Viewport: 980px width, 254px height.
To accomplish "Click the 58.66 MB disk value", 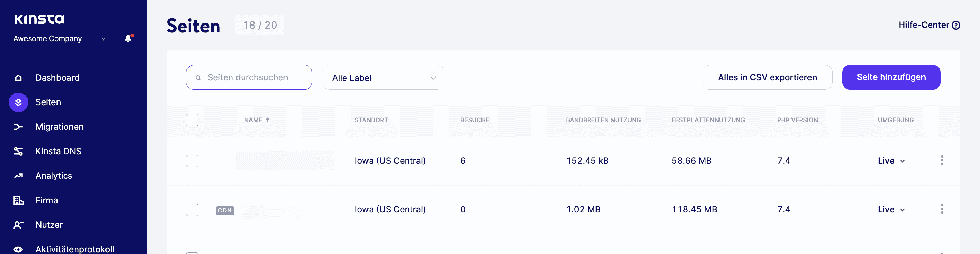I will (x=691, y=161).
